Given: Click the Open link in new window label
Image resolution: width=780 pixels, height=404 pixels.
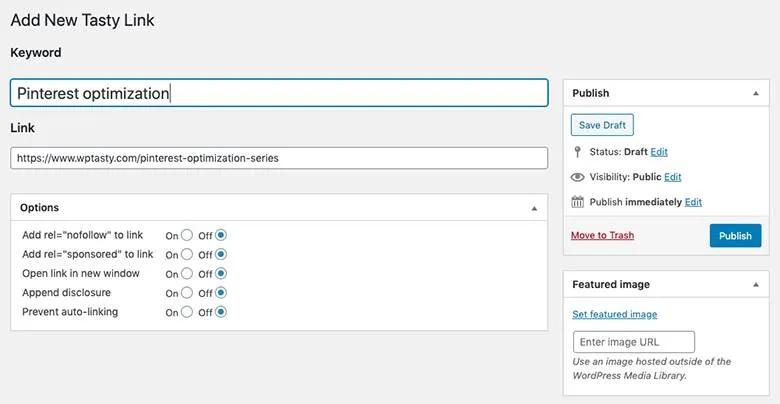Looking at the screenshot, I should 81,273.
